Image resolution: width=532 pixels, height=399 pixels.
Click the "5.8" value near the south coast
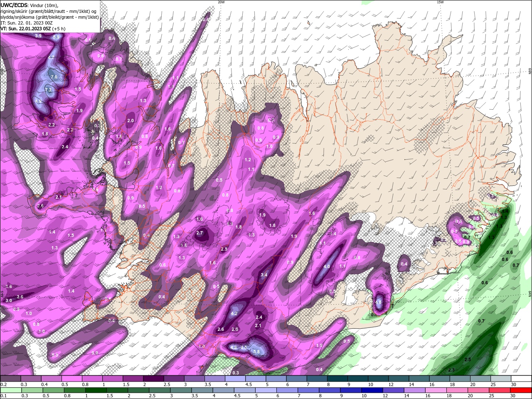[256, 352]
